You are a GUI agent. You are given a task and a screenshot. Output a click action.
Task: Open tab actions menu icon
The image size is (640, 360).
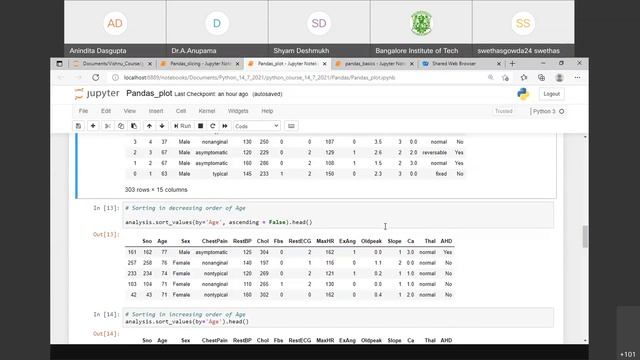point(60,64)
